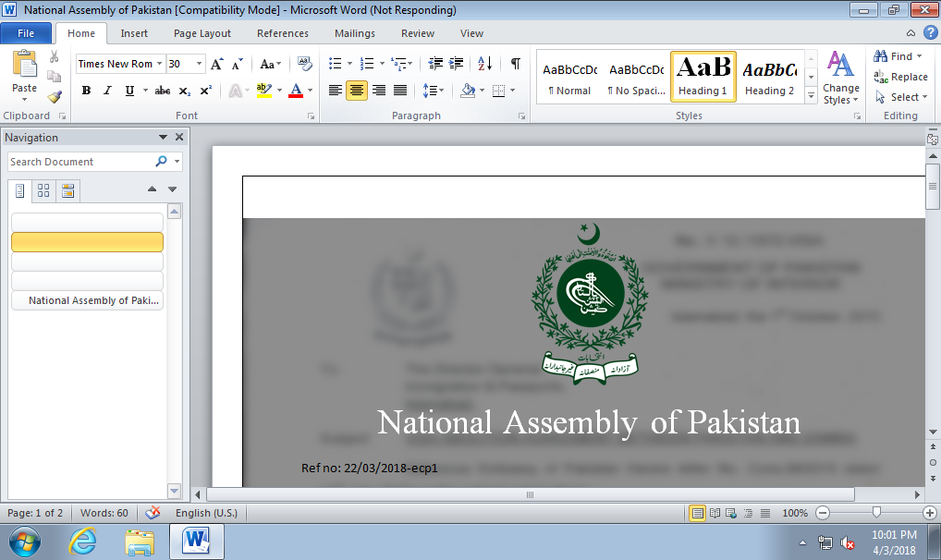Open the File tab
941x560 pixels.
(x=26, y=33)
